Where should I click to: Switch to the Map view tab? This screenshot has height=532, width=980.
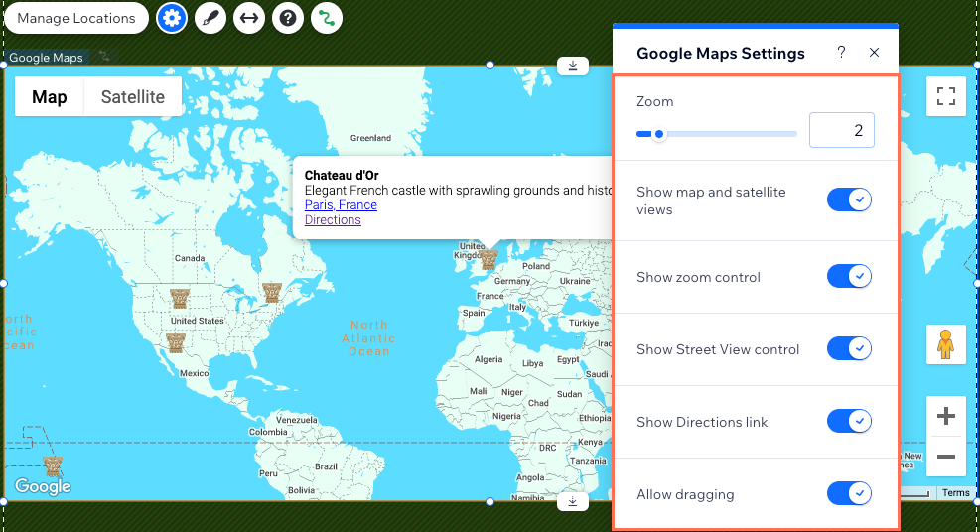tap(50, 97)
